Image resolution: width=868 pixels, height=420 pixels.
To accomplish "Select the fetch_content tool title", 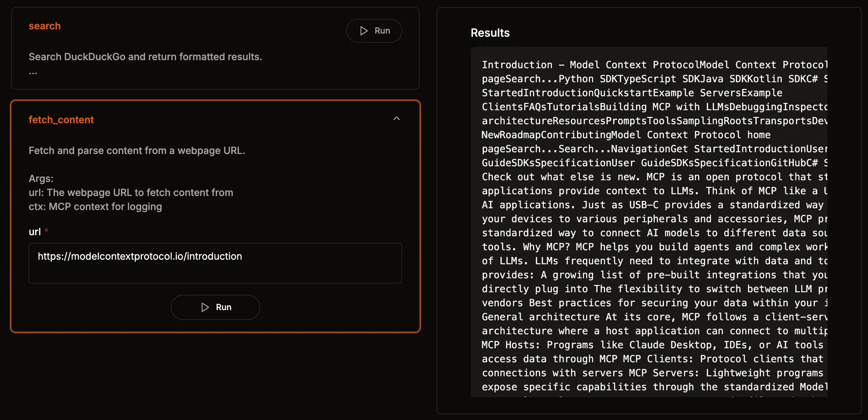I will tap(61, 120).
